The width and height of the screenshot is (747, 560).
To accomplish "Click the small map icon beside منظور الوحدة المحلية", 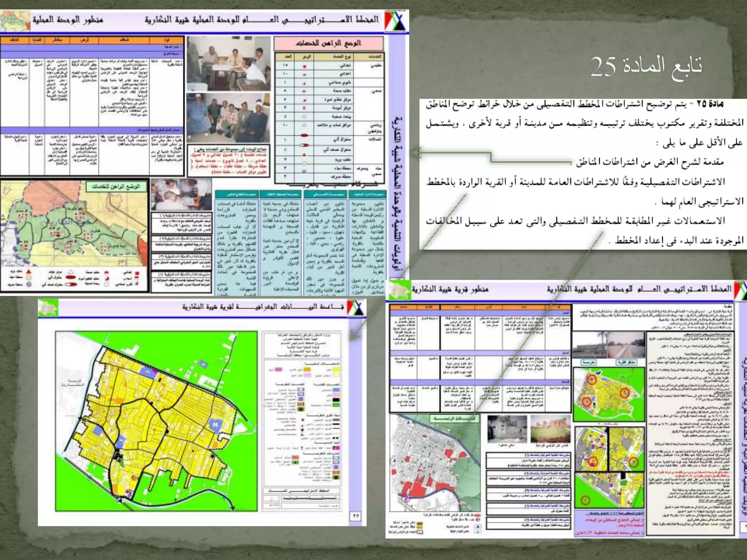I will [x=15, y=21].
